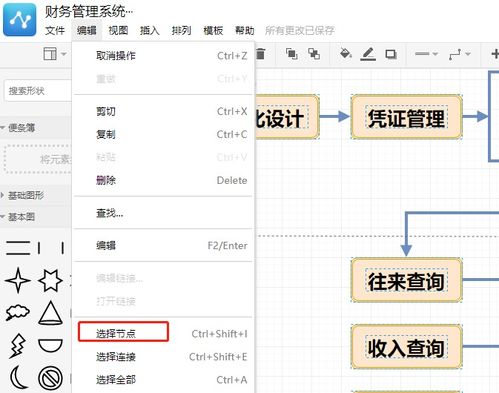The height and width of the screenshot is (393, 499).
Task: Open the connection line style dropdown
Action: click(x=426, y=54)
